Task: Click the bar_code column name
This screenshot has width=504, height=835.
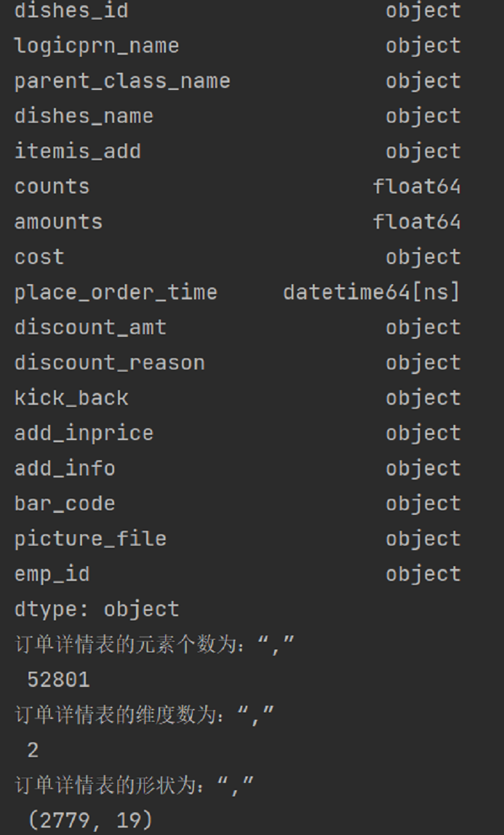Action: (64, 504)
